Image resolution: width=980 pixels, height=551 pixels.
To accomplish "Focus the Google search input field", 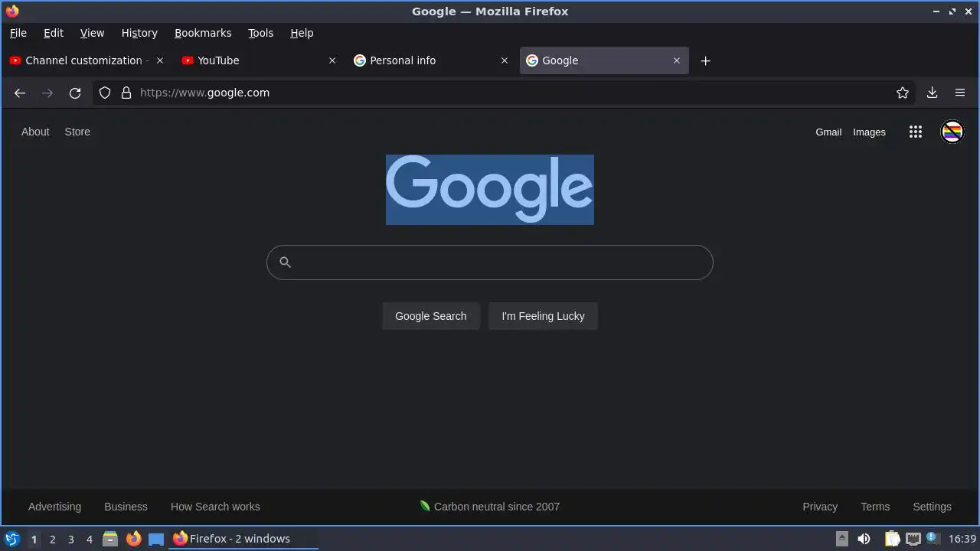I will tap(490, 262).
